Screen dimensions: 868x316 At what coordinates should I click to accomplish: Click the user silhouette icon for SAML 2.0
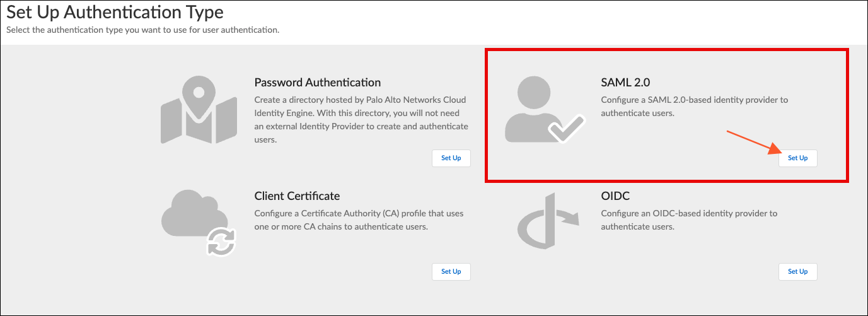coord(533,106)
